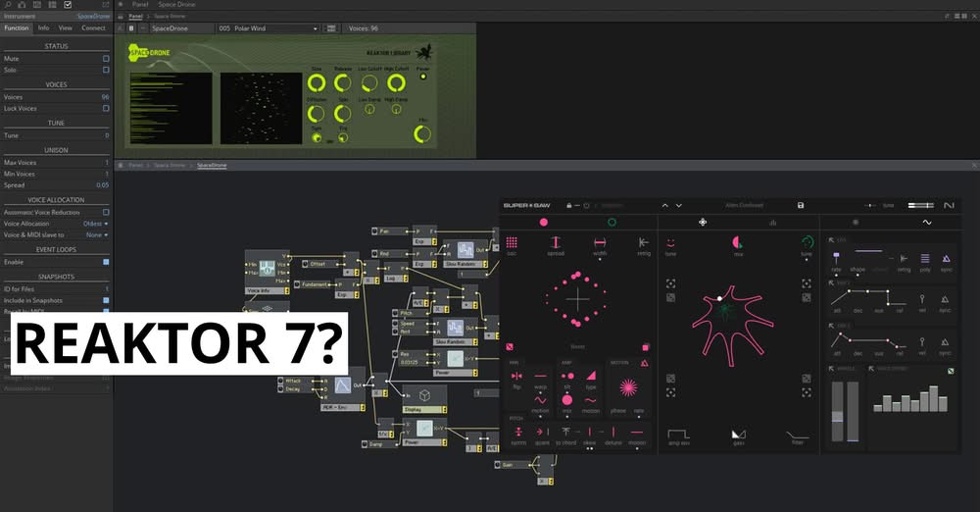This screenshot has height=512, width=980.
Task: Click the Voice Info module in the structure
Action: 267,273
